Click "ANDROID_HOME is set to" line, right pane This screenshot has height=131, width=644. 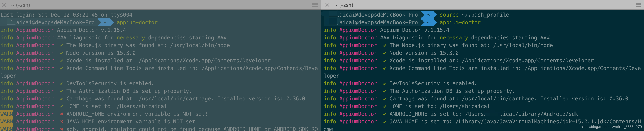click(484, 114)
